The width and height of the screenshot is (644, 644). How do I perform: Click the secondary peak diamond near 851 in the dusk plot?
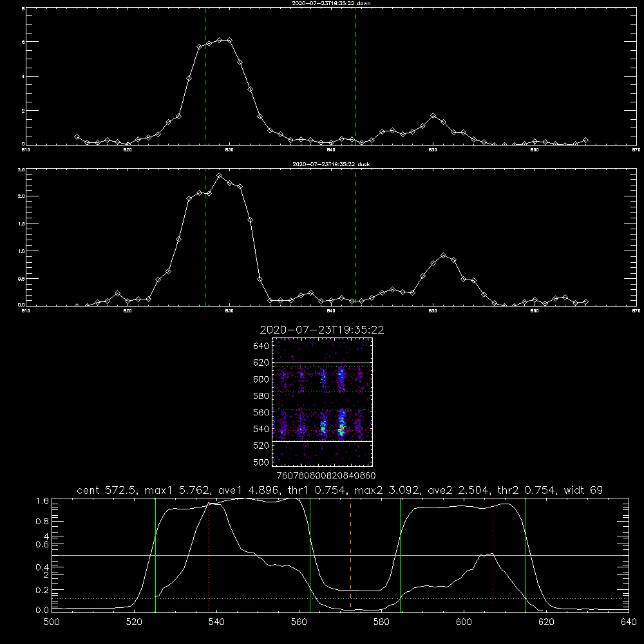tap(443, 256)
